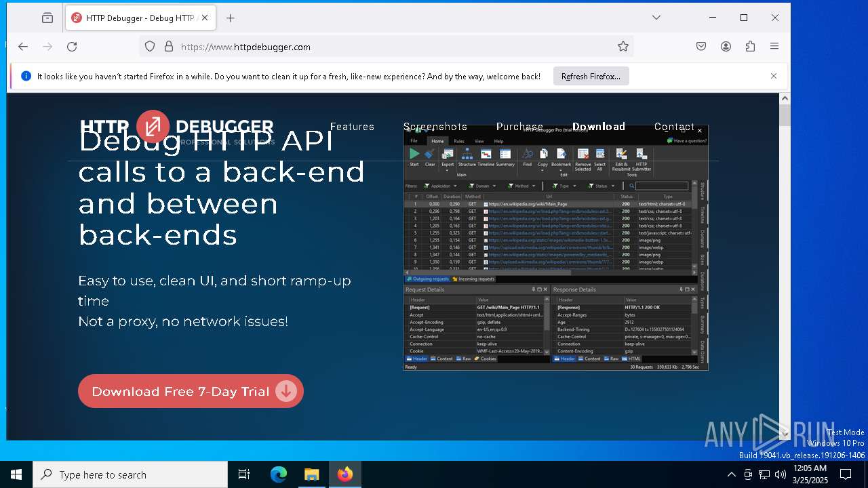Open Firefox account menu
The height and width of the screenshot is (488, 868).
726,47
